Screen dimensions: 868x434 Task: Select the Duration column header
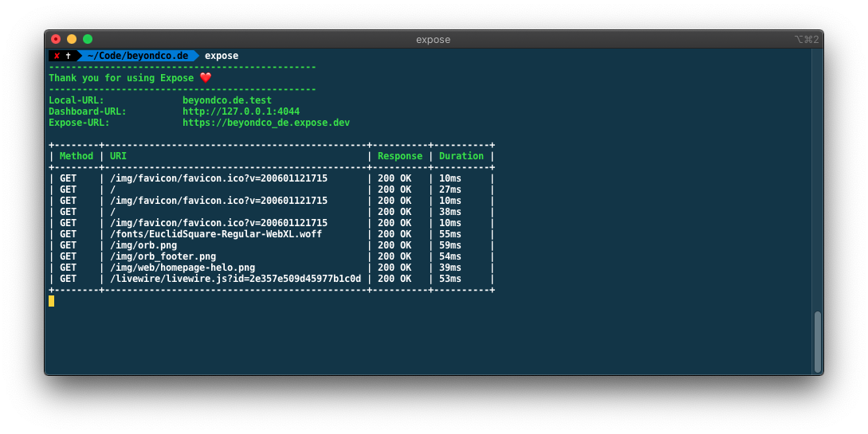pyautogui.click(x=461, y=156)
